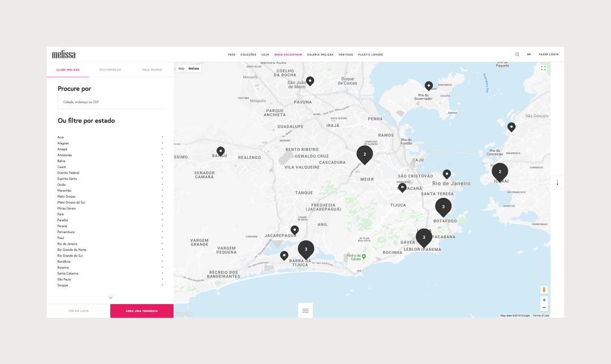Image resolution: width=611 pixels, height=364 pixels.
Task: Zoom out the map with minus
Action: 544,308
